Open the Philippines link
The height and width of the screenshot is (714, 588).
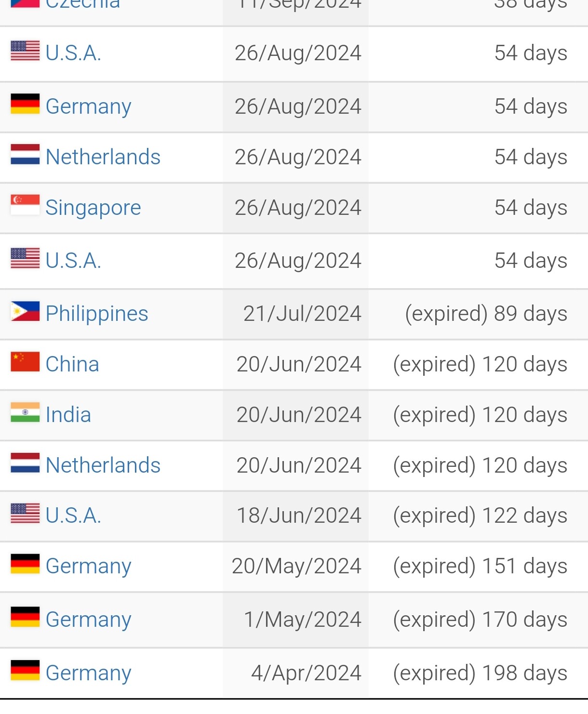coord(97,314)
